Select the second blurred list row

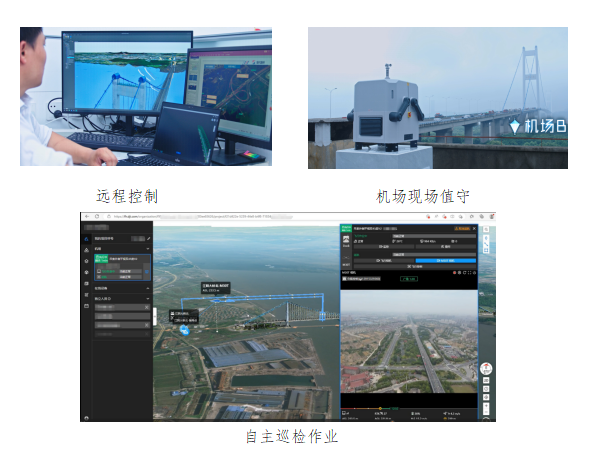click(122, 316)
